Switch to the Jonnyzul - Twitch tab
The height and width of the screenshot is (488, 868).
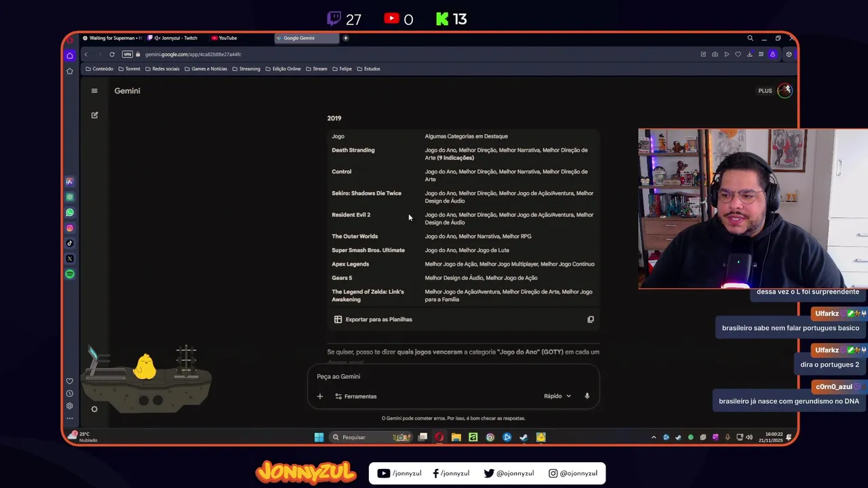click(176, 38)
